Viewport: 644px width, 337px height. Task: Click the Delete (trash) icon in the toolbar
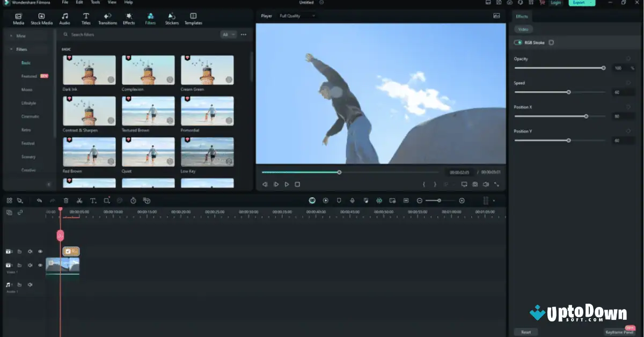click(65, 200)
